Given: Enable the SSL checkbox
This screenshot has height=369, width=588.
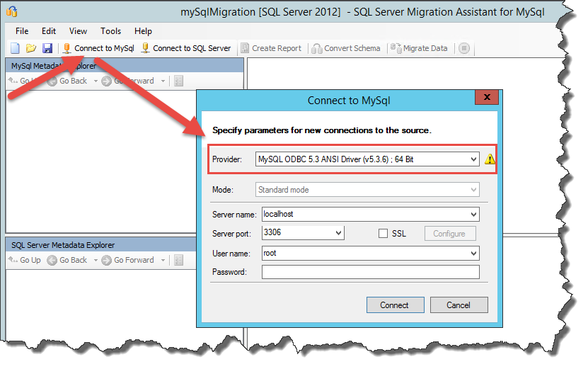Looking at the screenshot, I should click(x=383, y=234).
